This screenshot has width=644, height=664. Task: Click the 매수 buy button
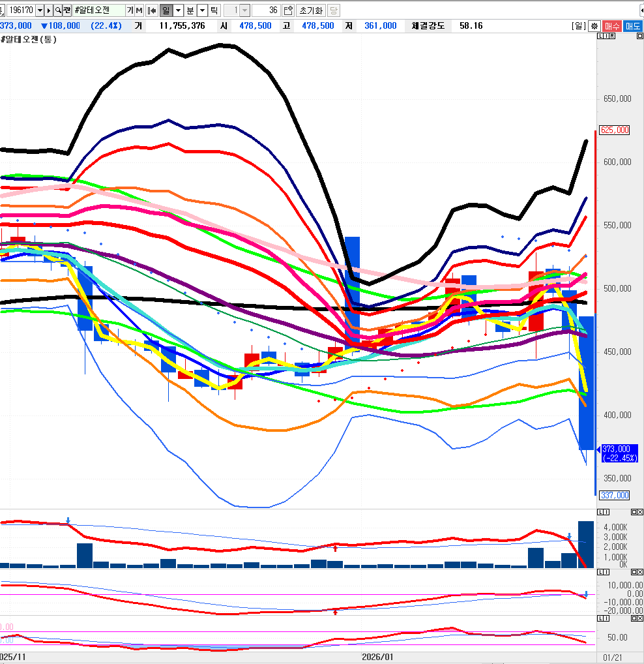click(x=612, y=26)
